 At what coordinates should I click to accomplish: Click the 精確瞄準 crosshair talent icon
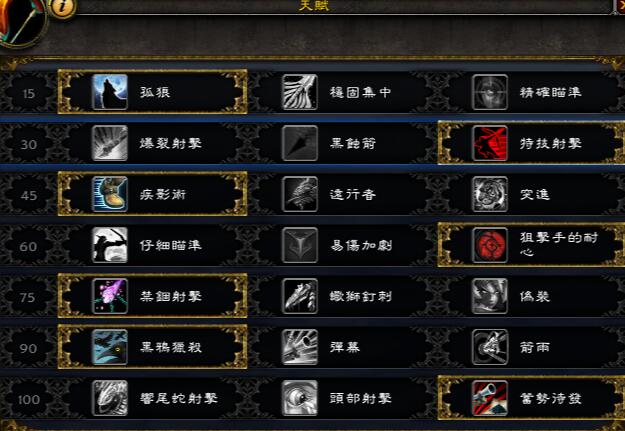pos(490,92)
